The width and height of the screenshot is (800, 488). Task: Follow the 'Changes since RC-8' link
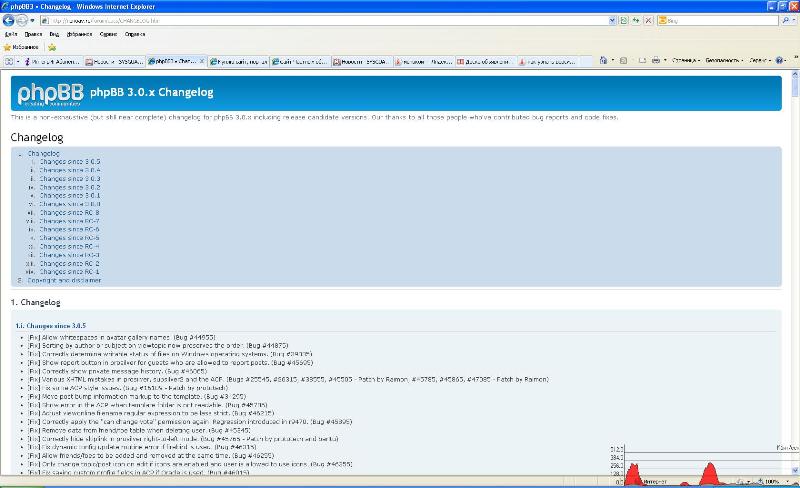point(76,212)
